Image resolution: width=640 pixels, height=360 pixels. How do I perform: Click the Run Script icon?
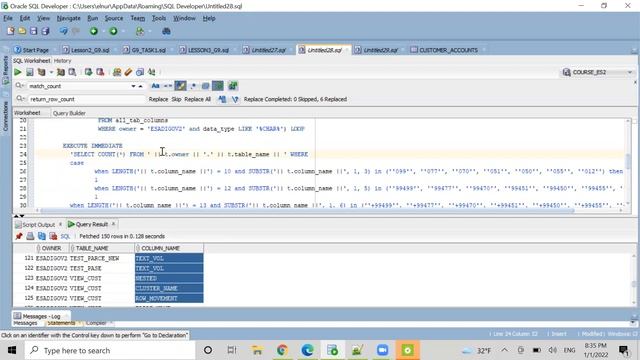[29, 72]
